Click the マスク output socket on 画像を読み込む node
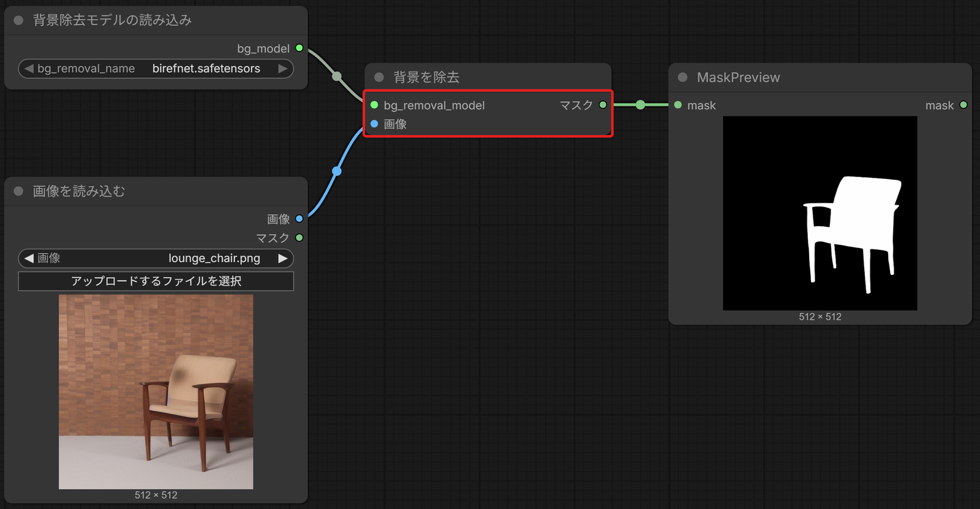980x509 pixels. [300, 238]
